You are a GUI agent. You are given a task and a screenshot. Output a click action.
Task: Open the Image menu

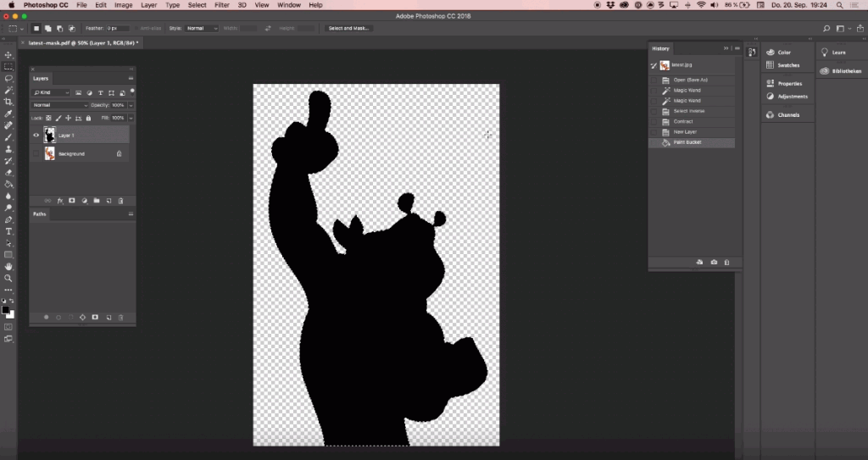(x=123, y=5)
